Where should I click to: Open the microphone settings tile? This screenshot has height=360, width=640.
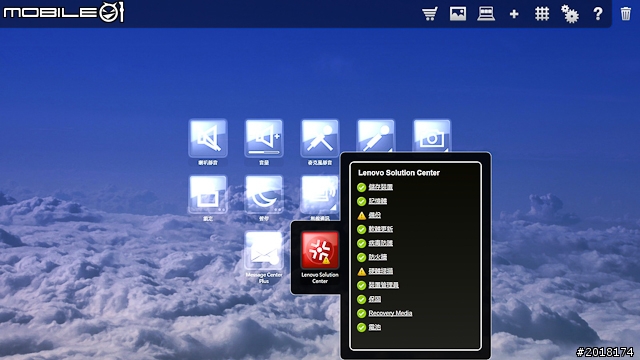(x=376, y=136)
